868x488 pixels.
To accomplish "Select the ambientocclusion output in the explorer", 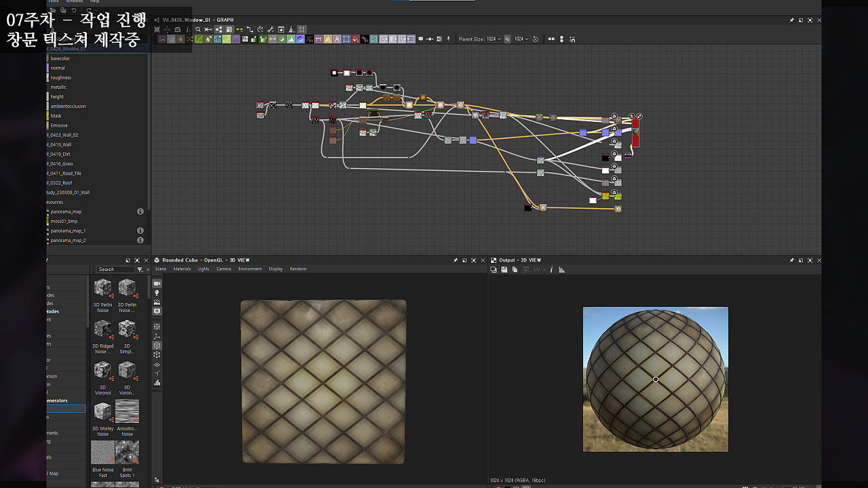I will pos(68,106).
